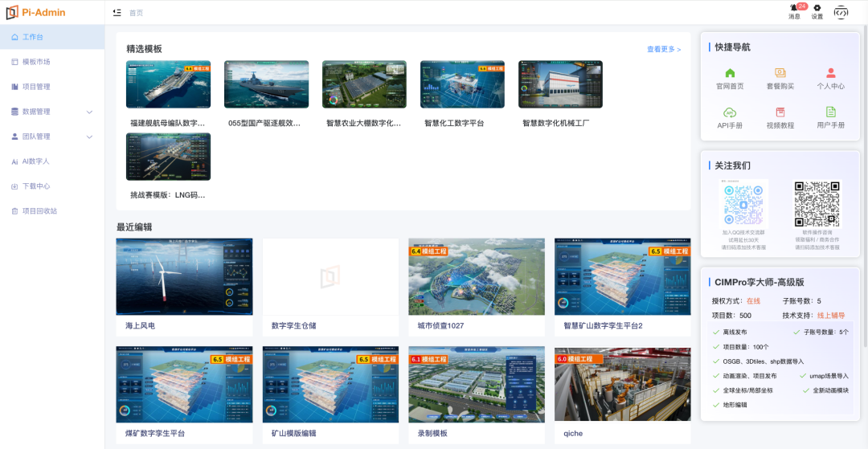Click the 首页 breadcrumb

click(136, 13)
